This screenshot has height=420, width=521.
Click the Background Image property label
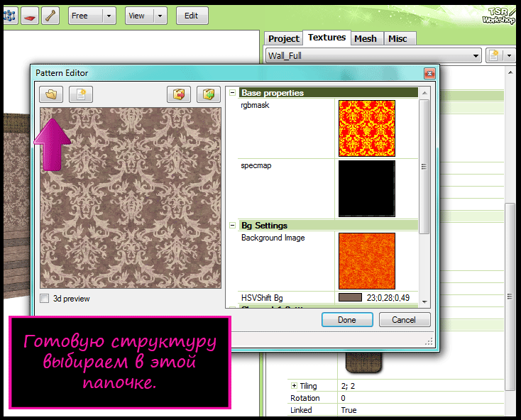point(273,238)
